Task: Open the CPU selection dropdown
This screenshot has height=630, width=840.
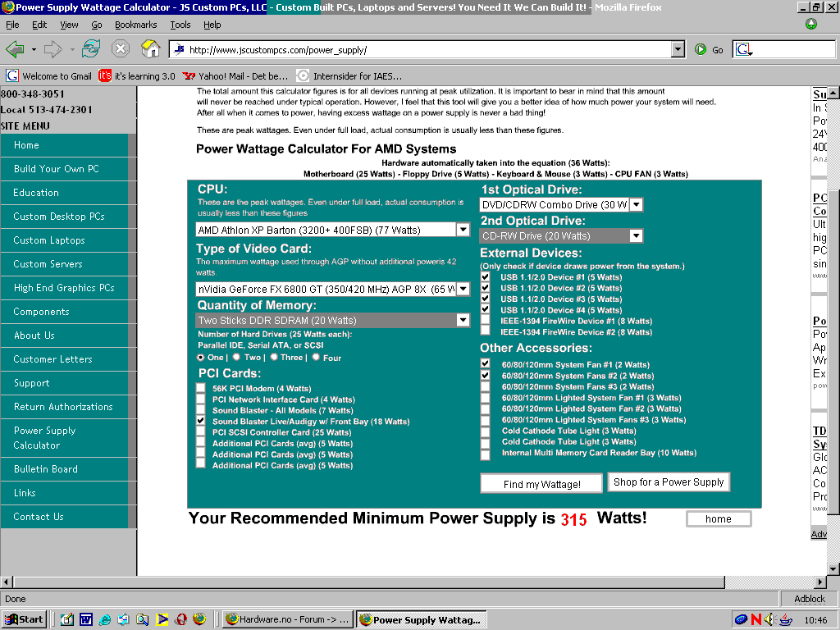Action: (x=462, y=231)
